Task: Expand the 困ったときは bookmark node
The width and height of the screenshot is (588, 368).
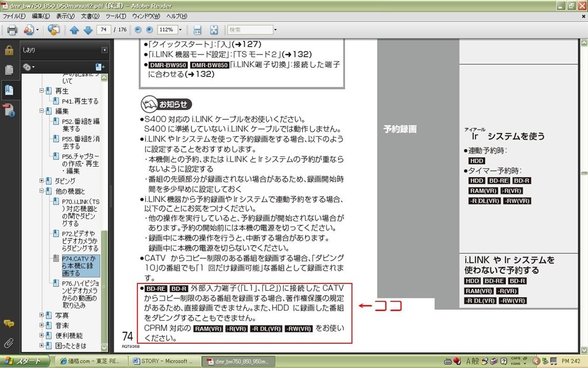Action: pyautogui.click(x=42, y=346)
